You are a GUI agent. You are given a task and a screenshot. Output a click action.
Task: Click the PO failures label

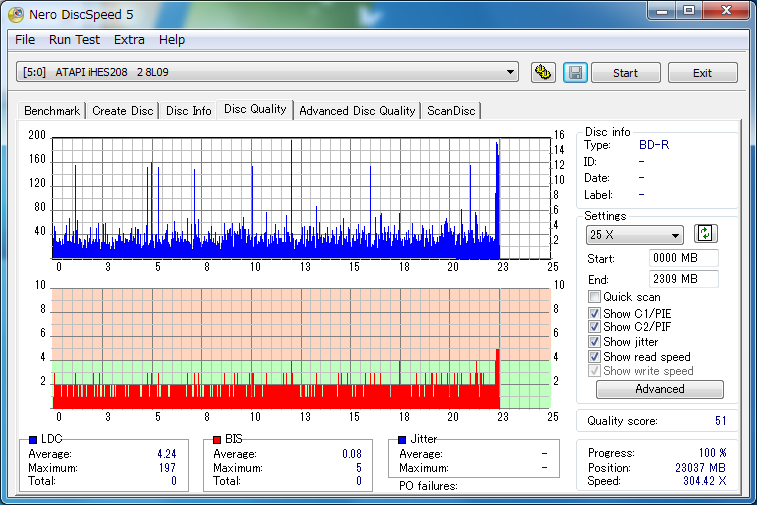pos(428,486)
